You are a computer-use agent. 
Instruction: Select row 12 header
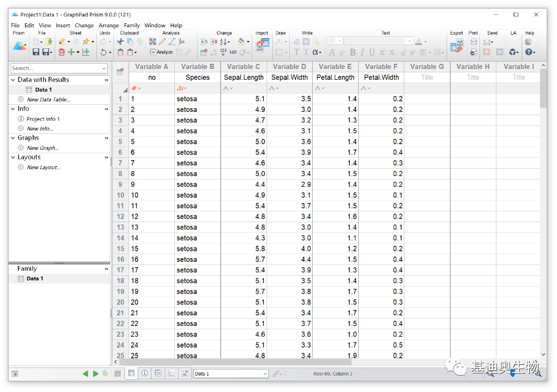point(120,217)
